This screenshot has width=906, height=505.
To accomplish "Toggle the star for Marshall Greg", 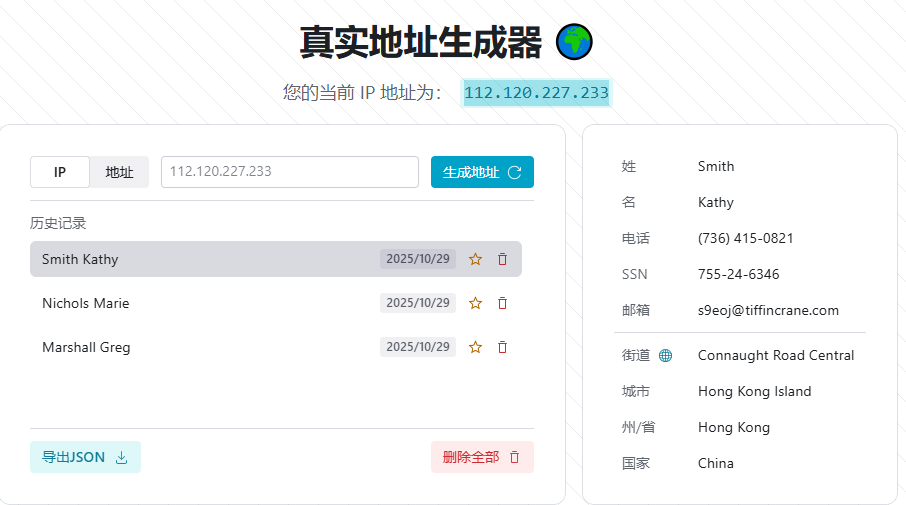I will pyautogui.click(x=475, y=347).
